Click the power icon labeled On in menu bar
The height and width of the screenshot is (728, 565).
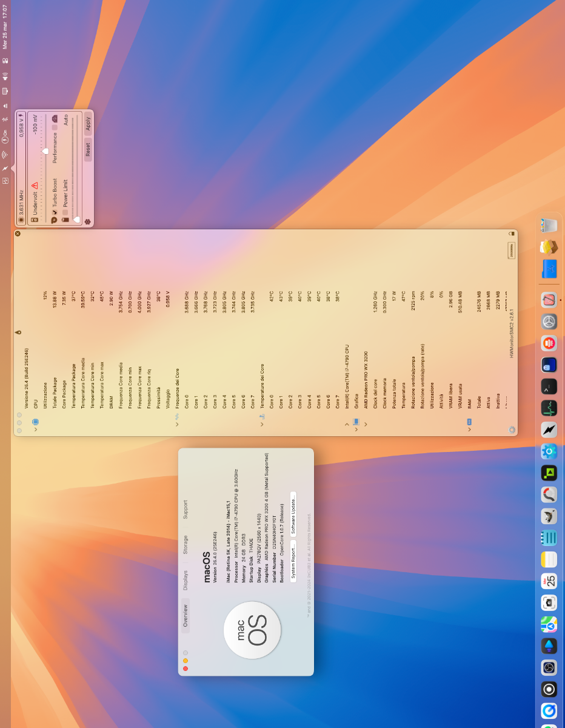click(5, 137)
